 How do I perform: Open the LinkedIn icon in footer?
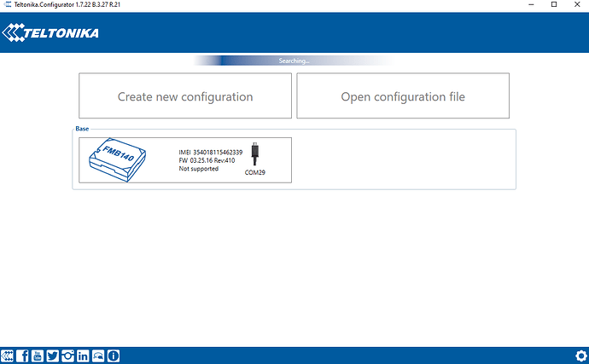click(83, 355)
